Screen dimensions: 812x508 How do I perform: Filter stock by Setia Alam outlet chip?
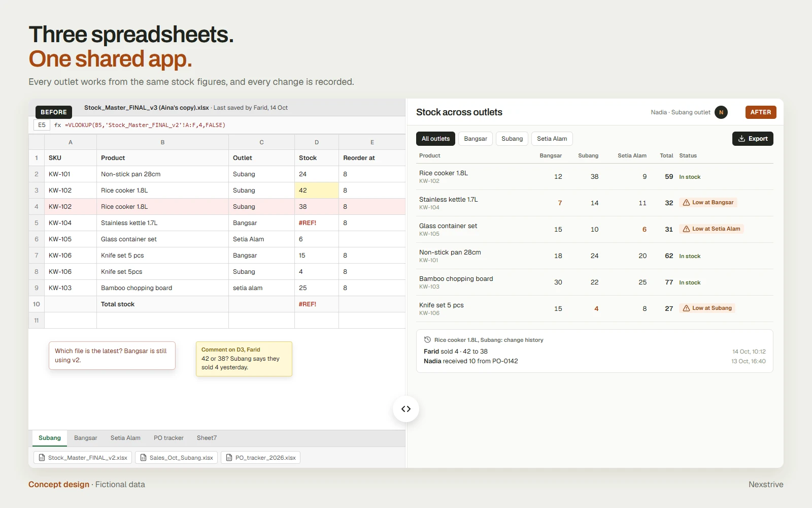552,139
